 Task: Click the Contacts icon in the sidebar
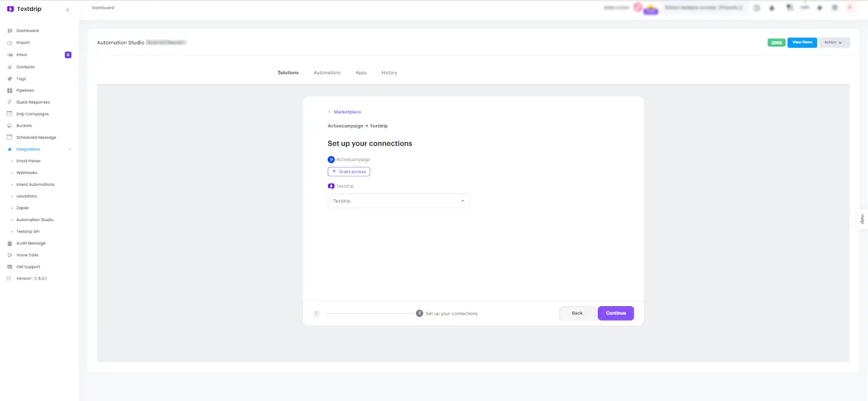click(10, 67)
